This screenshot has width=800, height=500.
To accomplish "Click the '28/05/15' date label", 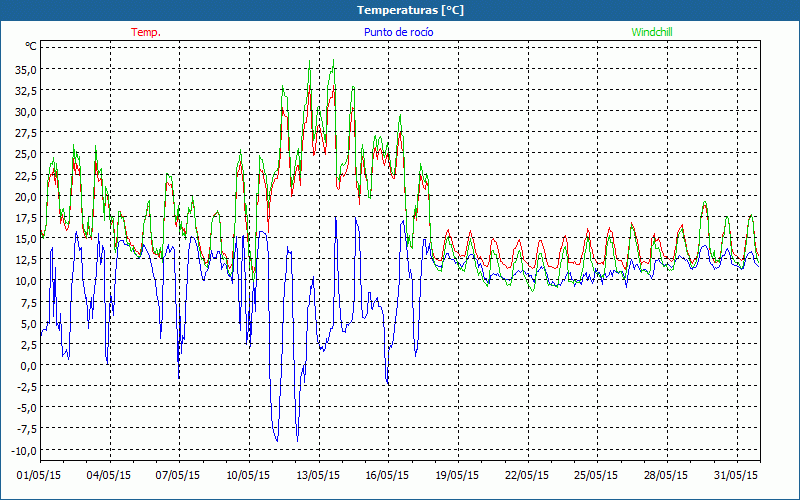I will tap(666, 476).
